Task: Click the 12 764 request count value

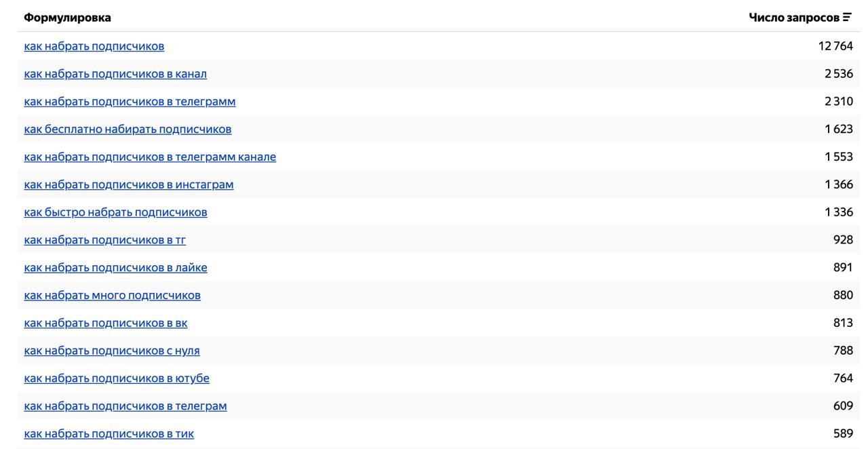Action: 835,46
